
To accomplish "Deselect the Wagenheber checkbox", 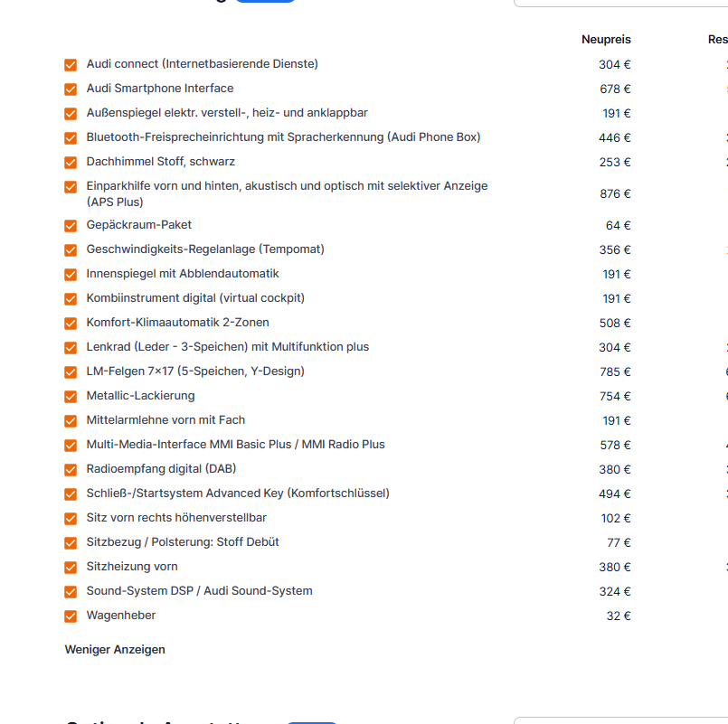I will pyautogui.click(x=71, y=616).
